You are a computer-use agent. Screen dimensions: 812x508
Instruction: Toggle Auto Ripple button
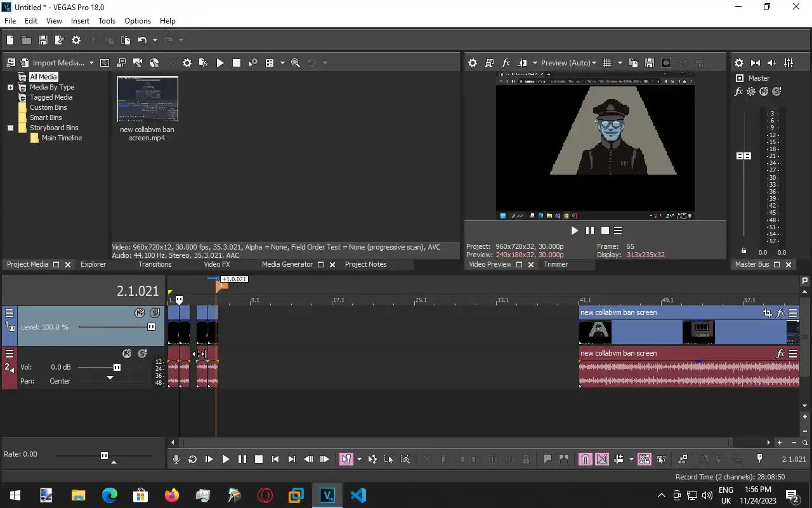pos(619,459)
